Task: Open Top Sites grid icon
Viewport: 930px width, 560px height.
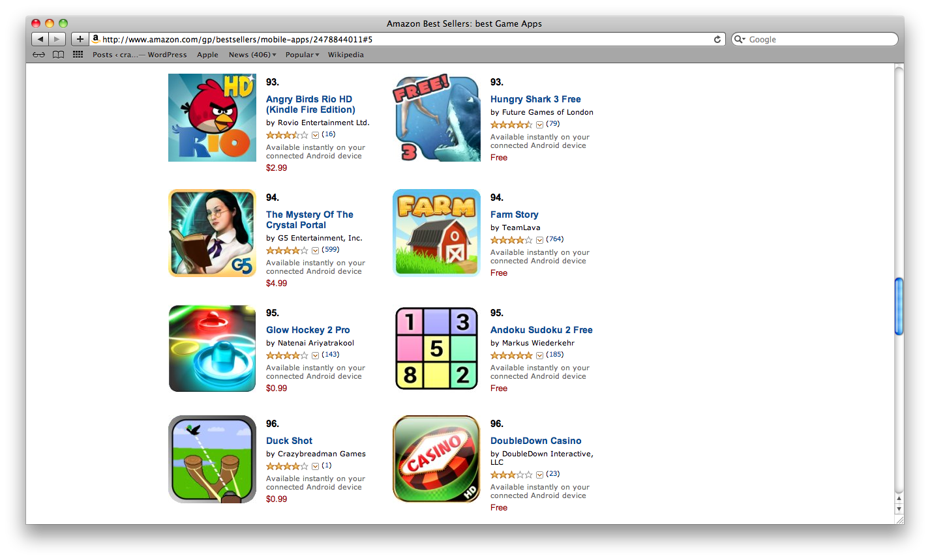Action: click(78, 55)
